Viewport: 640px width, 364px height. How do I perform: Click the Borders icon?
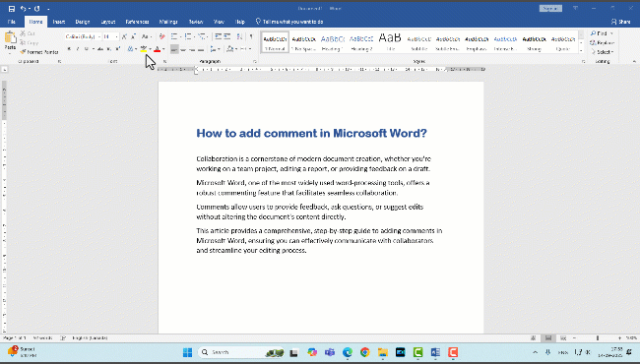[243, 49]
